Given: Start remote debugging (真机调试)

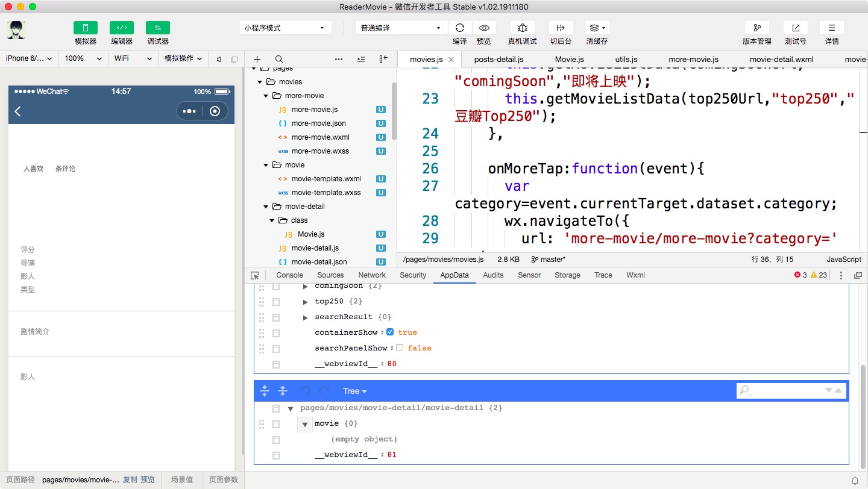Looking at the screenshot, I should point(523,28).
